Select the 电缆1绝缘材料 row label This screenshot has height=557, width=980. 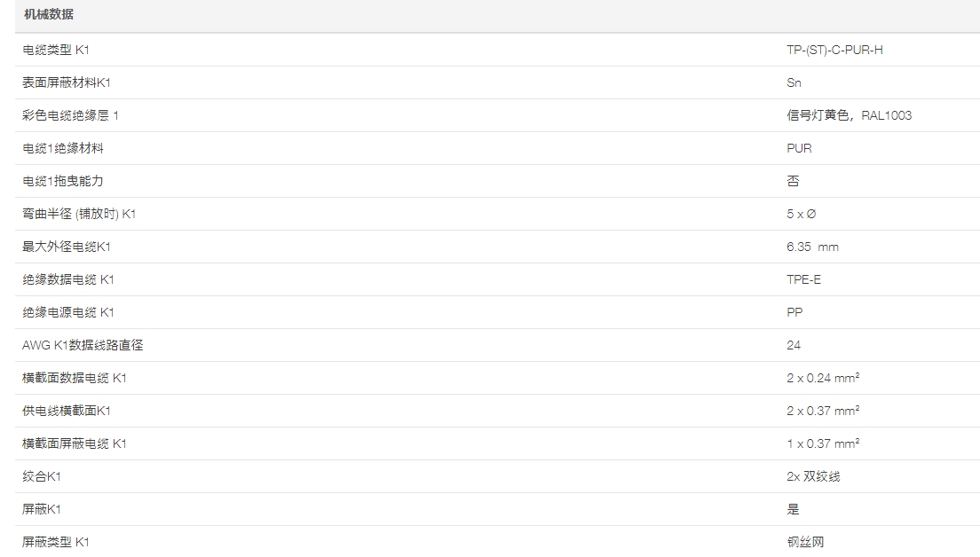tap(62, 149)
